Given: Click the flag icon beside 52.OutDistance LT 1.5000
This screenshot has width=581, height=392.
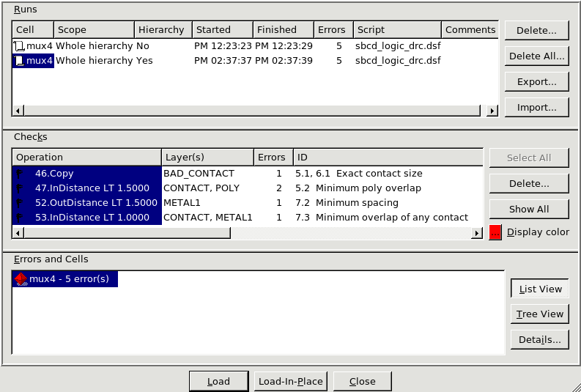Looking at the screenshot, I should [x=20, y=203].
